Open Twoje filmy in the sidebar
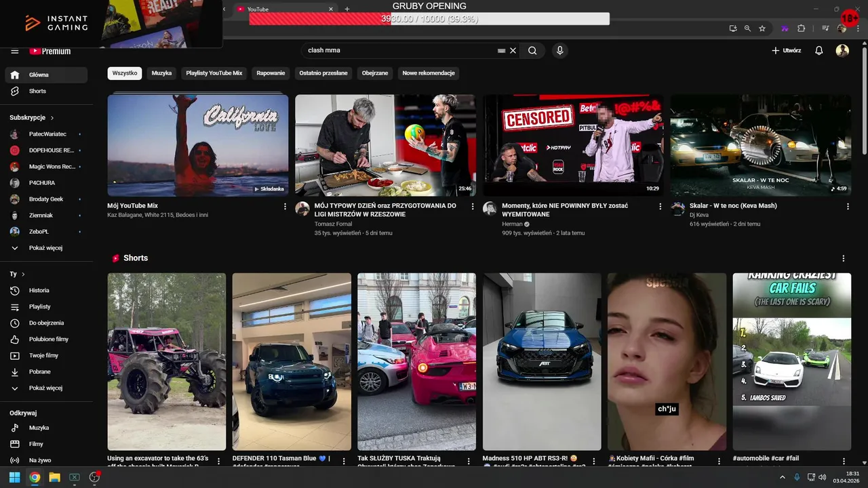The height and width of the screenshot is (488, 868). click(46, 355)
